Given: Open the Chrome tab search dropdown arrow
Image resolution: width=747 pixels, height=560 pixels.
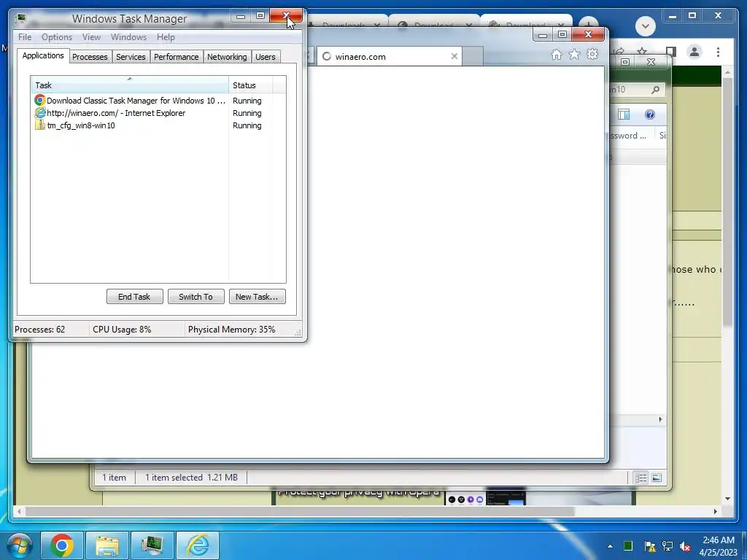Looking at the screenshot, I should click(x=646, y=26).
